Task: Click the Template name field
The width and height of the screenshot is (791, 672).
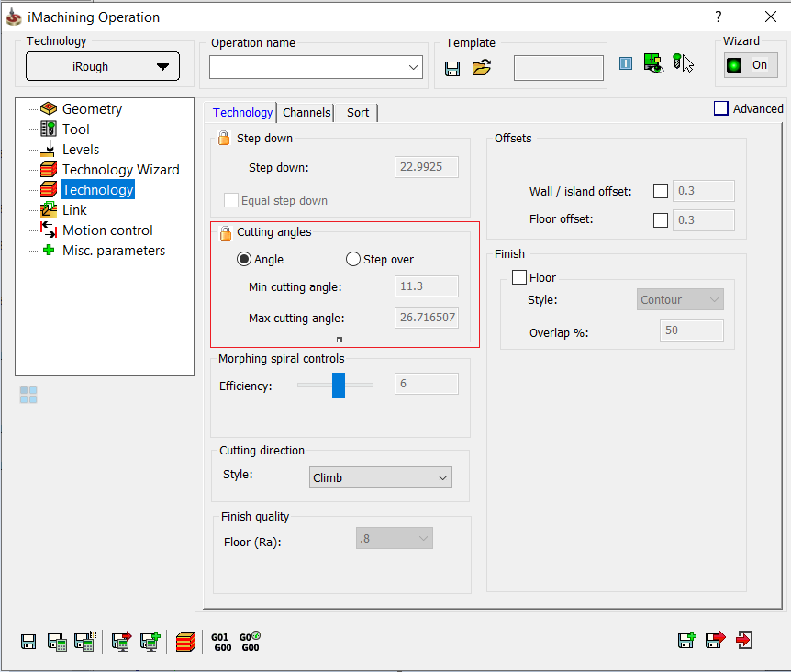Action: pyautogui.click(x=559, y=68)
